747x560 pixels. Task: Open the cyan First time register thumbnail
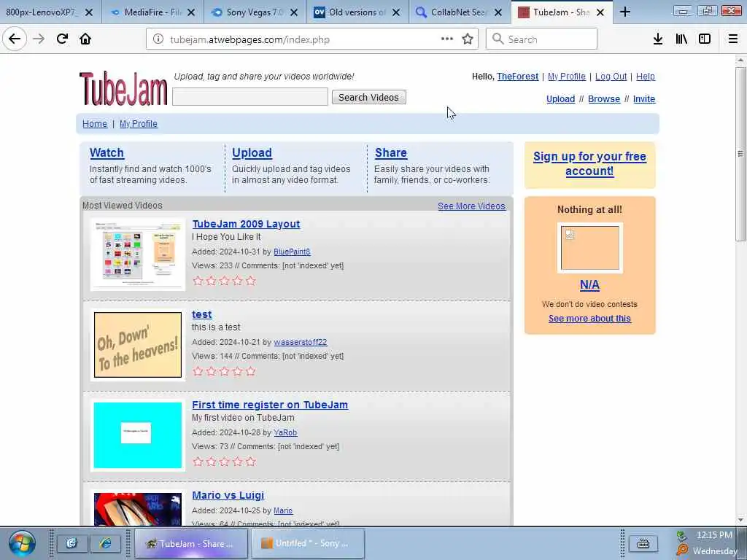(x=138, y=435)
